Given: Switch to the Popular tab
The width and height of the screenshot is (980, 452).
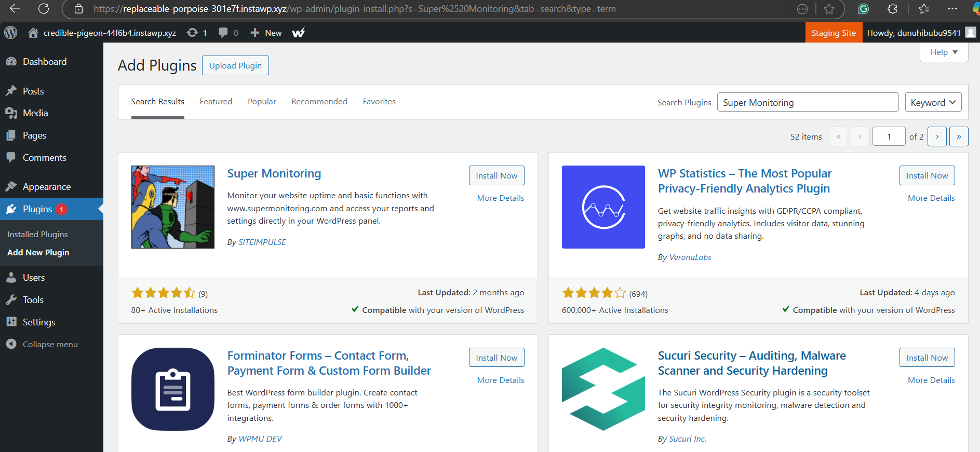Looking at the screenshot, I should tap(262, 102).
